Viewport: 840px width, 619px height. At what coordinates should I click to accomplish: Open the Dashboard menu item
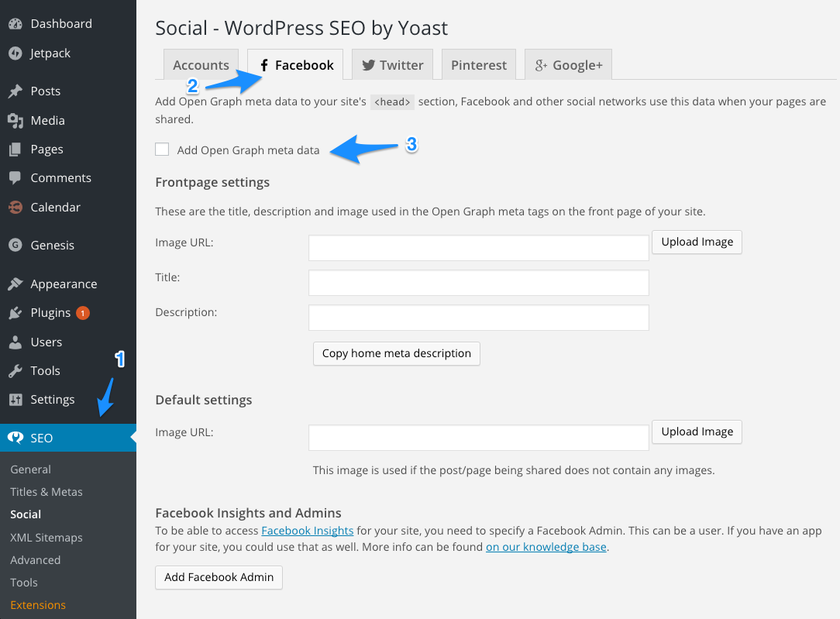click(x=61, y=23)
